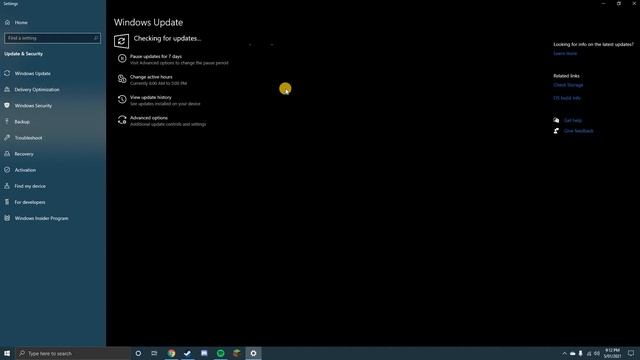
Task: Click the Give feedback link
Action: click(578, 131)
